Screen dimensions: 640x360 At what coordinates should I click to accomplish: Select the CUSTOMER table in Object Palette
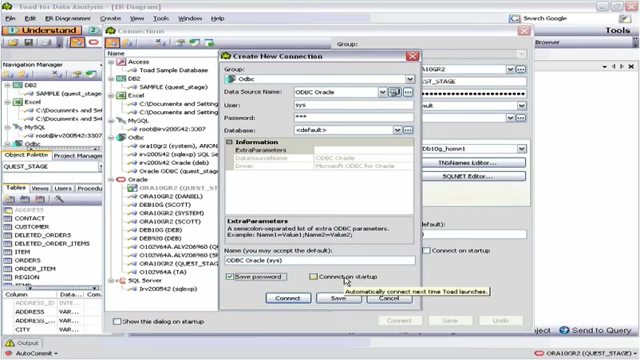[x=32, y=227]
